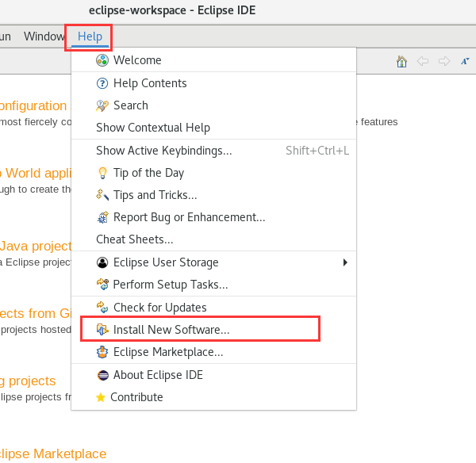Viewport: 476px width, 463px height.
Task: Click the Eclipse Marketplace icon in menu
Action: click(x=102, y=352)
